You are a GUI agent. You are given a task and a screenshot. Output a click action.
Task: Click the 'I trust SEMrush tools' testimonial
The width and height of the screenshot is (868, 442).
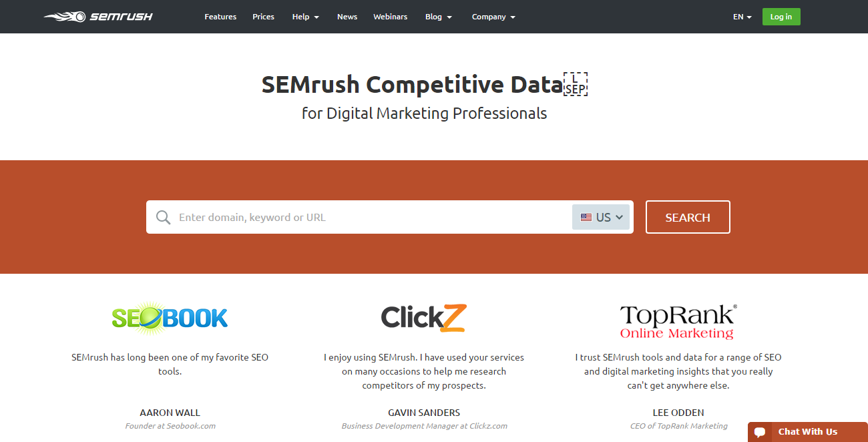(x=678, y=371)
